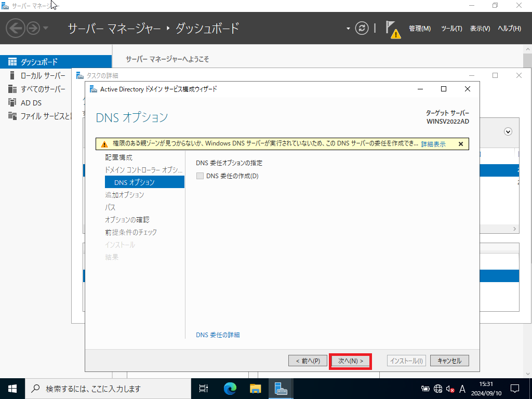
Task: Launch Microsoft Edge from the taskbar
Action: coord(230,389)
